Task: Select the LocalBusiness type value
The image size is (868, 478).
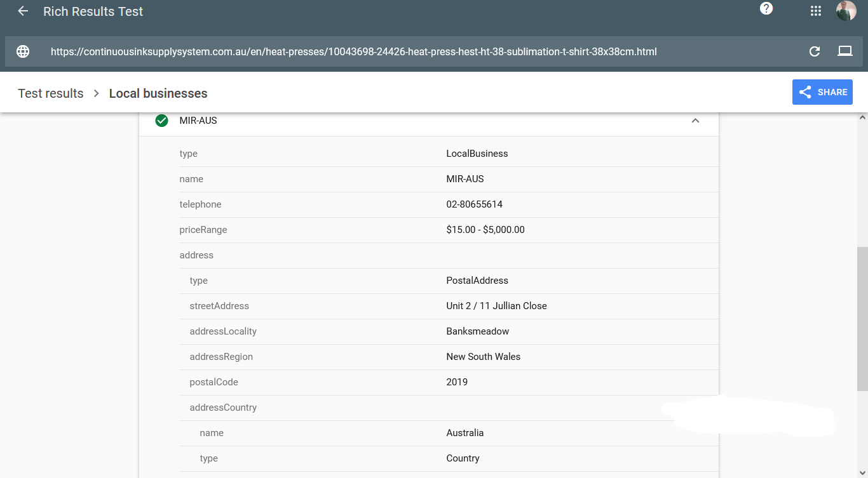Action: (x=477, y=154)
